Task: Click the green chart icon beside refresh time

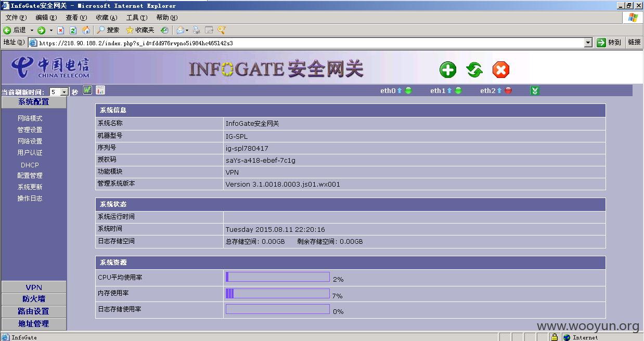Action: coord(87,90)
